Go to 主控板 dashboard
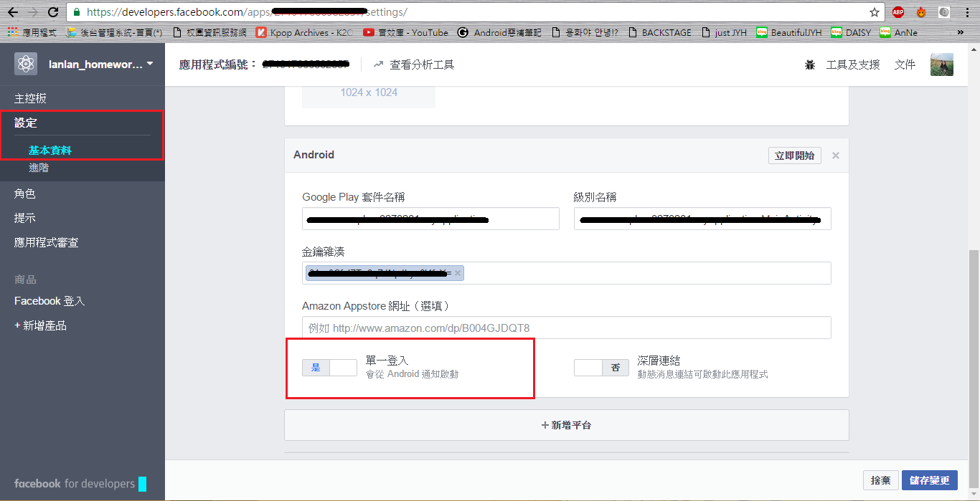The width and height of the screenshot is (980, 501). pos(30,98)
